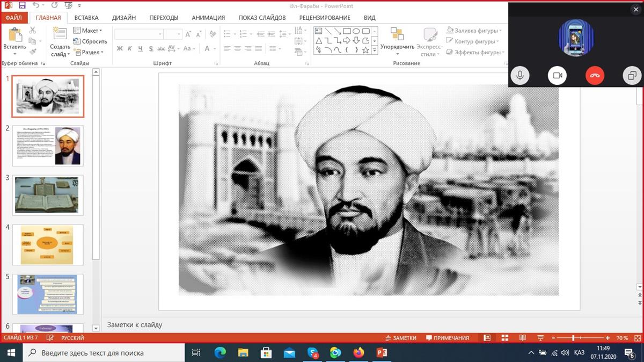Open the ПРИМЕЧАНИЯ comments button
The image size is (644, 362).
[448, 338]
